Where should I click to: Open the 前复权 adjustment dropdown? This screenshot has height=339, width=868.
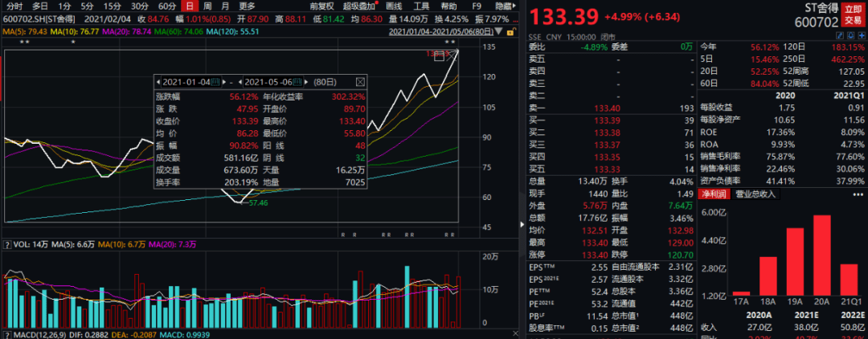pos(321,6)
